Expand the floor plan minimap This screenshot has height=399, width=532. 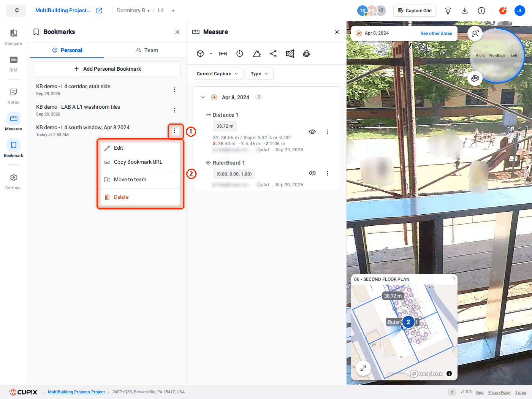pos(363,368)
